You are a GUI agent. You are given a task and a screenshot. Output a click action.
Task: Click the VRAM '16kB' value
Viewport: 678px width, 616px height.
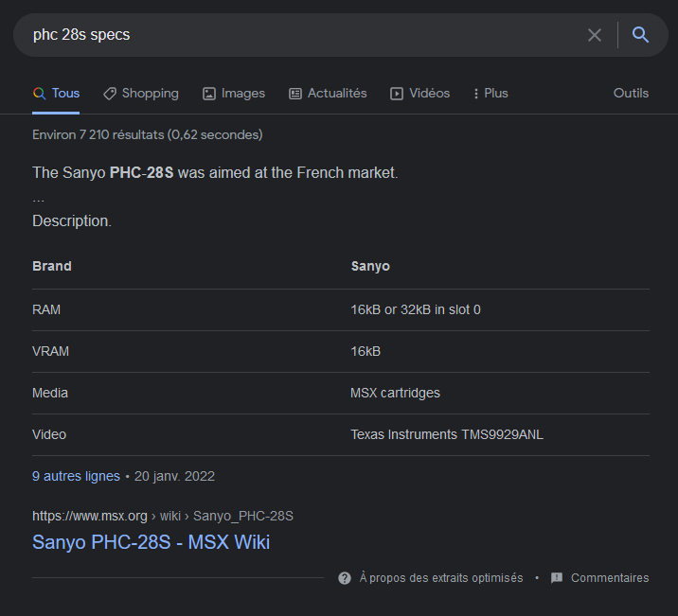(366, 351)
